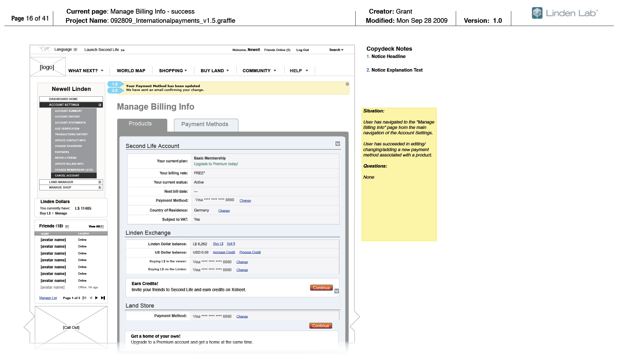Screen dimensions: 619x364
Task: Sort friends by the Location column header
Action: click(83, 233)
